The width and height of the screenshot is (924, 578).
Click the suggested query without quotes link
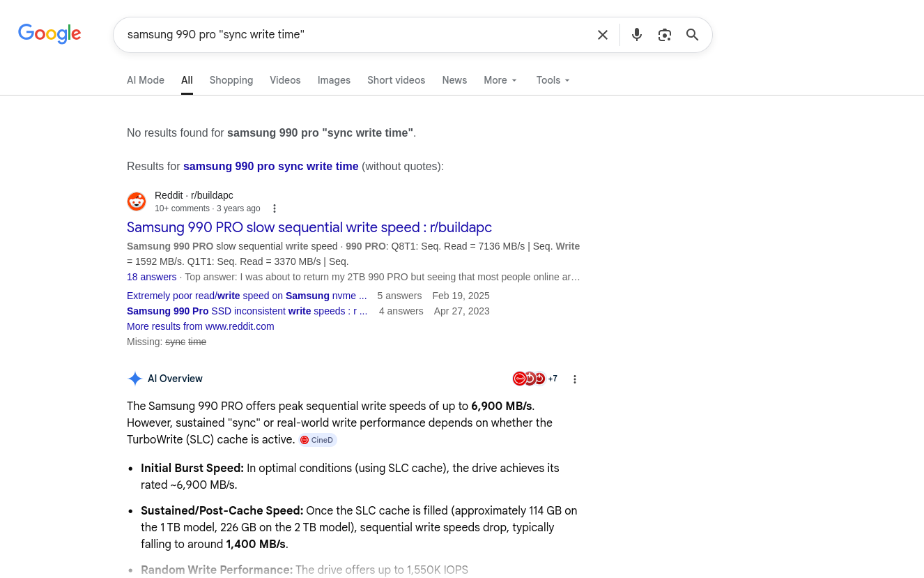tap(270, 166)
